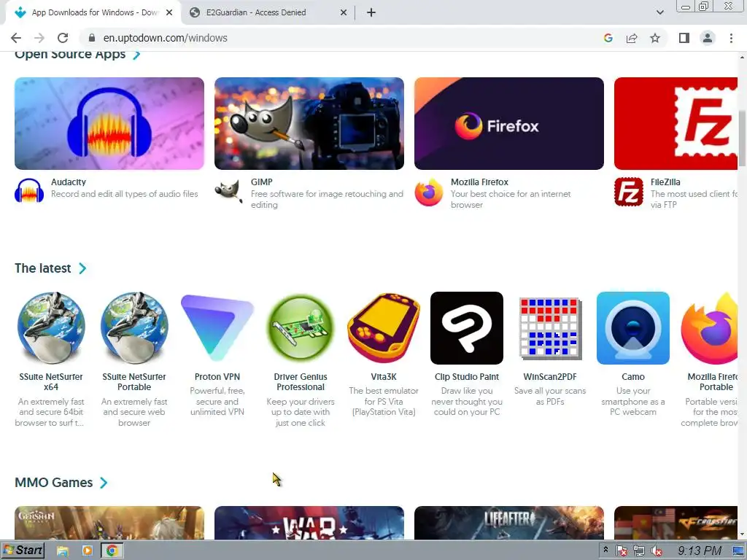Open a new browser tab
The width and height of the screenshot is (747, 560).
371,12
